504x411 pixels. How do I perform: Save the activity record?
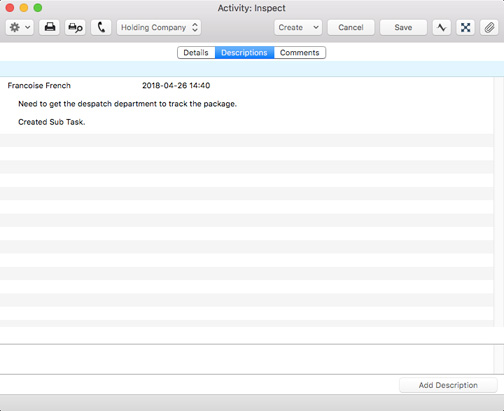[403, 27]
